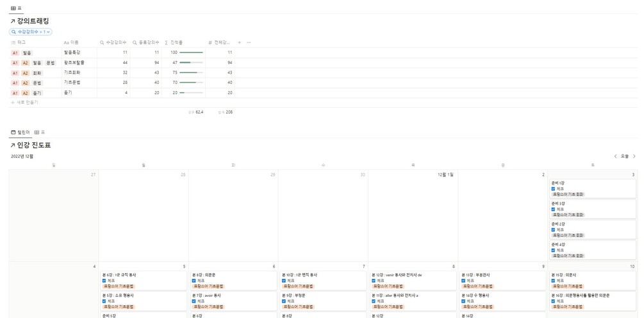644x318 pixels.
Task: Click the 등록강의수 column search icon
Action: point(135,42)
